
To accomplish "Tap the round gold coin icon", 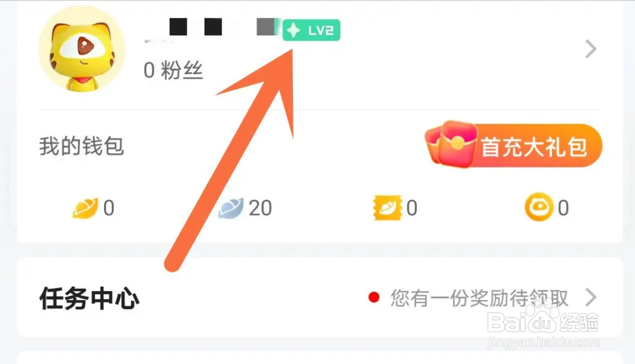I will [539, 207].
